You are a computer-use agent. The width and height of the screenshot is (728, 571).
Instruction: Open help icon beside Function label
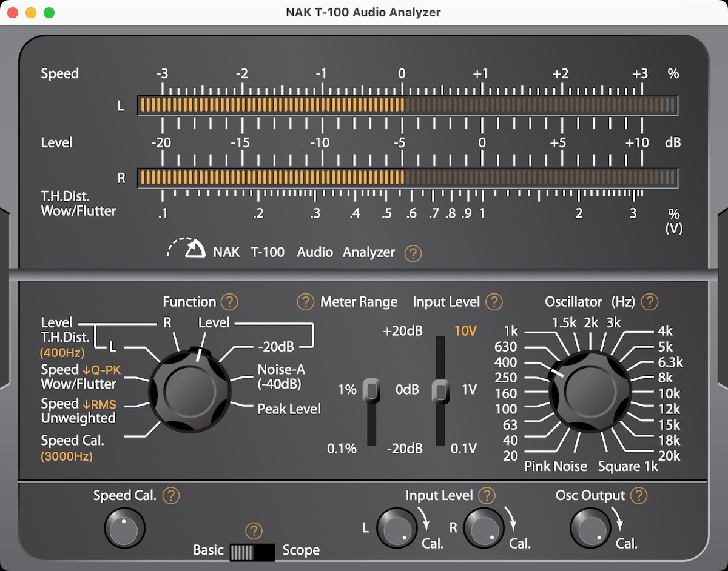coord(229,302)
